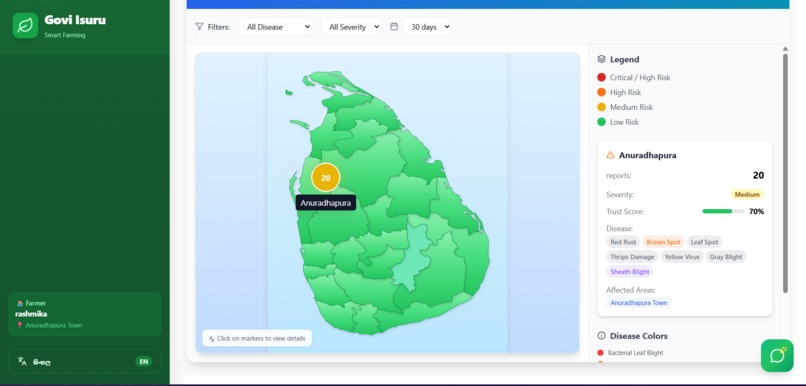Viewport: 806px width, 386px height.
Task: Click the location pin icon beside Anuradhapura Town
Action: (20, 325)
